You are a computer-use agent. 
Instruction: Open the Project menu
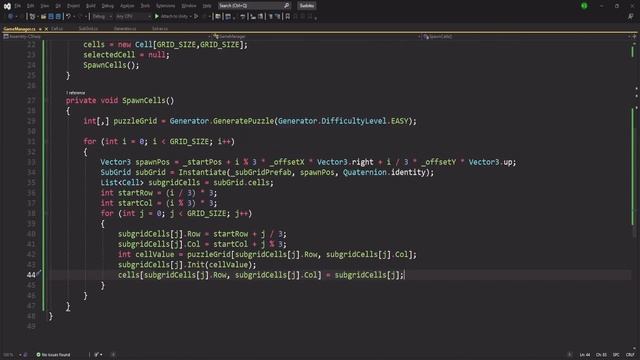pyautogui.click(x=73, y=6)
